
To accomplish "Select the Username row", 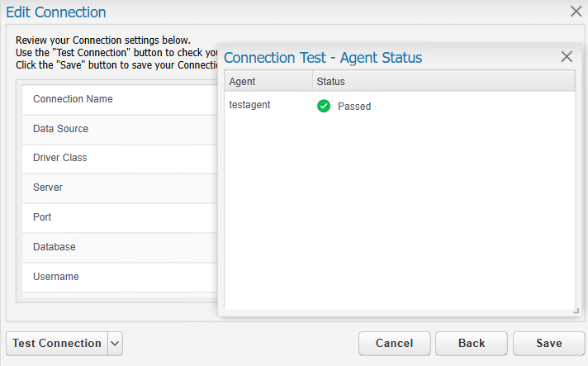I will coord(120,277).
